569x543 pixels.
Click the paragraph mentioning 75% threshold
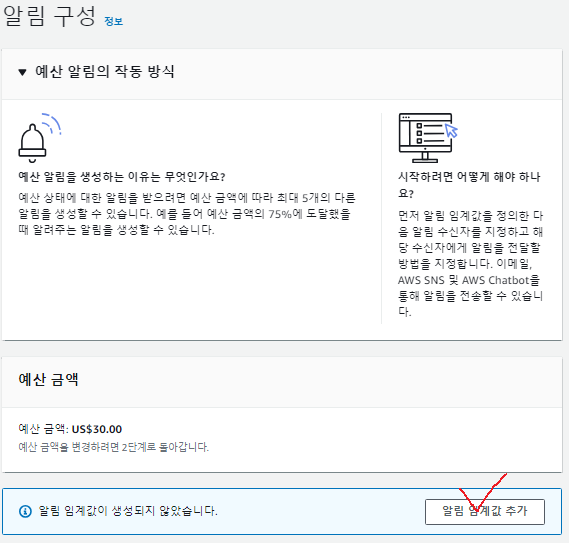[x=187, y=214]
